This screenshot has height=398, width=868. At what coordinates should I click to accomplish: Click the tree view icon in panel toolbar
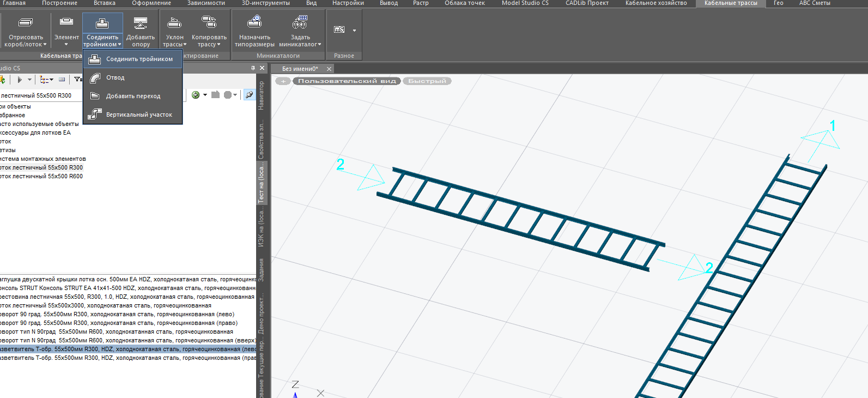(45, 80)
